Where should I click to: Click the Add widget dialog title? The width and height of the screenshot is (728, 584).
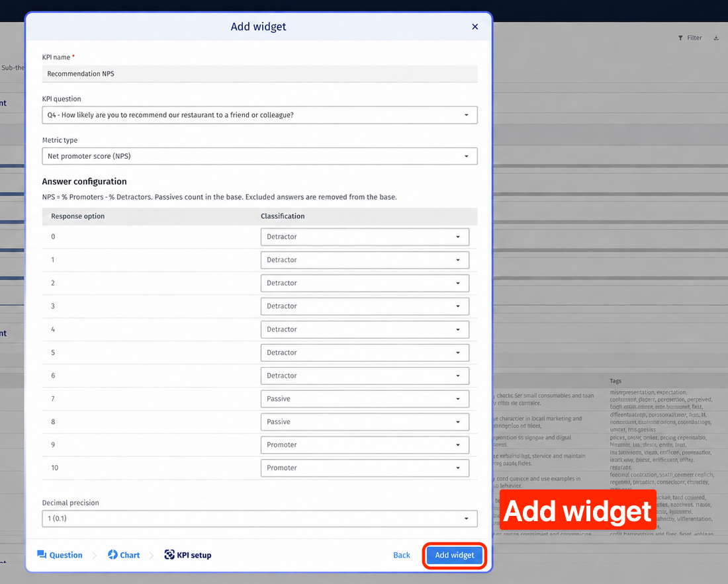point(258,26)
